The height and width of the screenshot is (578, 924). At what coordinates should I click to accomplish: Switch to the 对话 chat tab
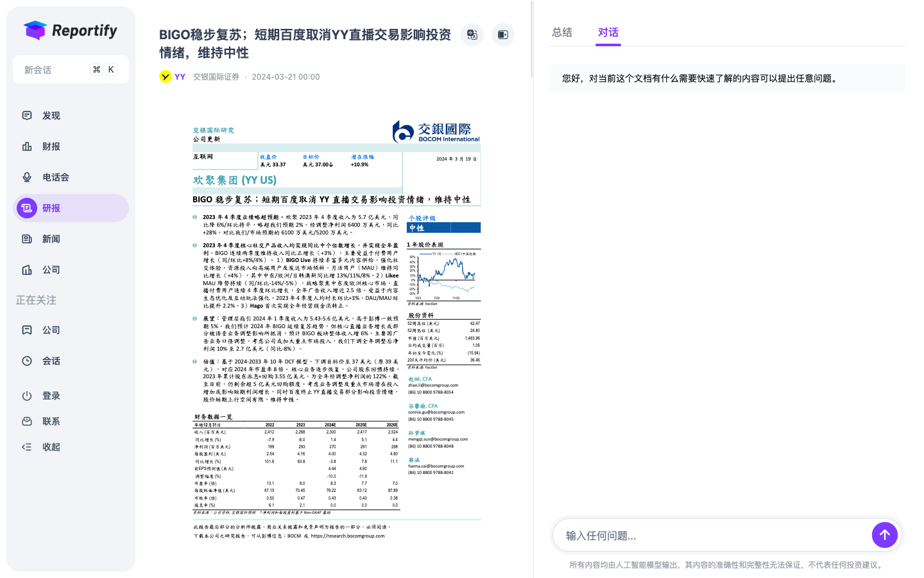pos(608,32)
